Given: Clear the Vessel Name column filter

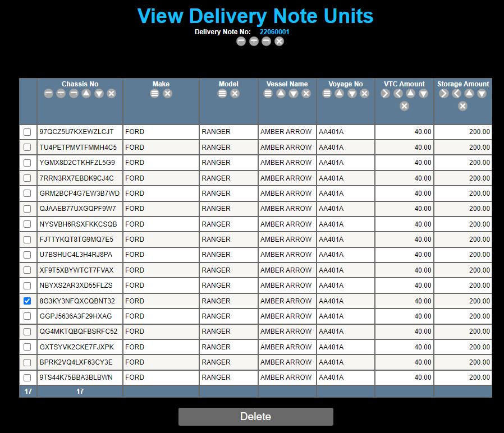Looking at the screenshot, I should [306, 94].
